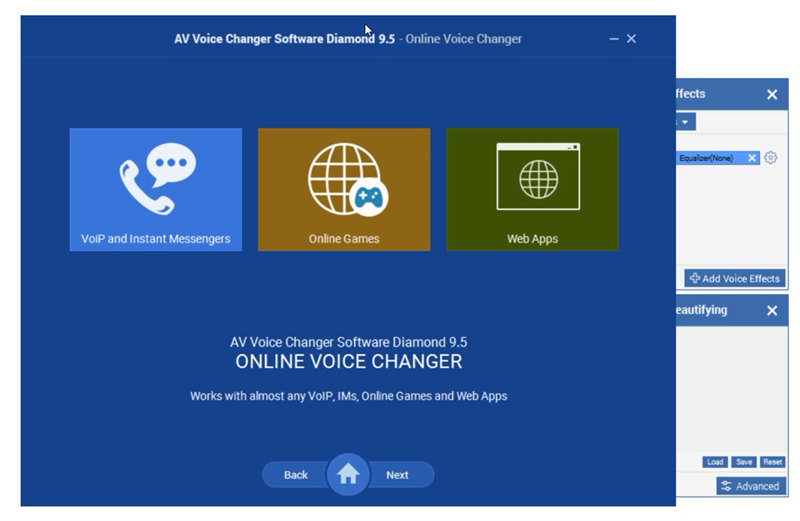Remove the Equalizer(None) effect
800x521 pixels.
(752, 158)
